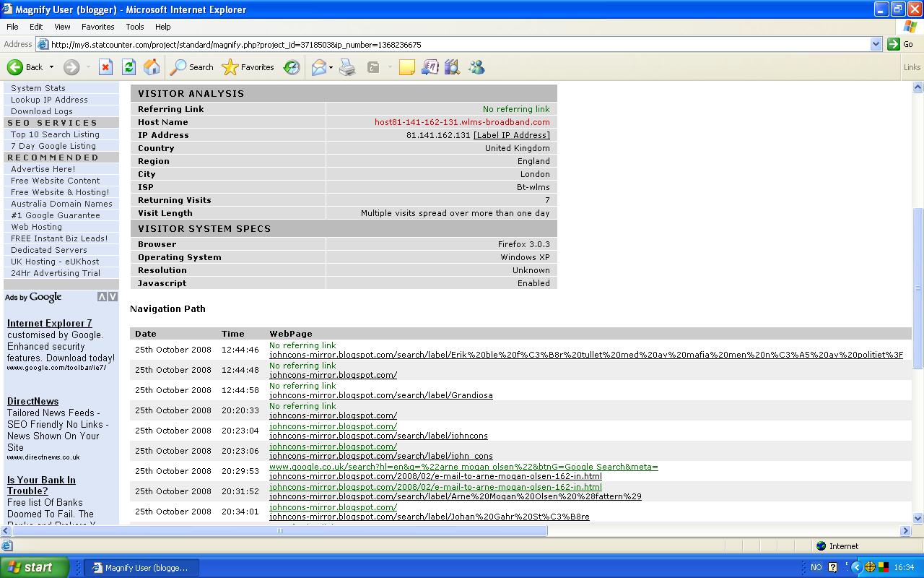Click the vertical scrollbar up arrow

point(918,87)
